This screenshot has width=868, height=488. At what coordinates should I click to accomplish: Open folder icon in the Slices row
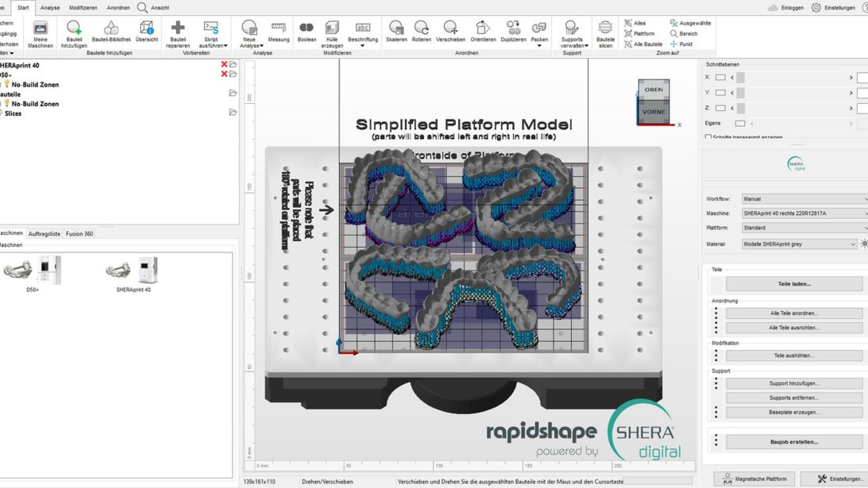tap(233, 113)
